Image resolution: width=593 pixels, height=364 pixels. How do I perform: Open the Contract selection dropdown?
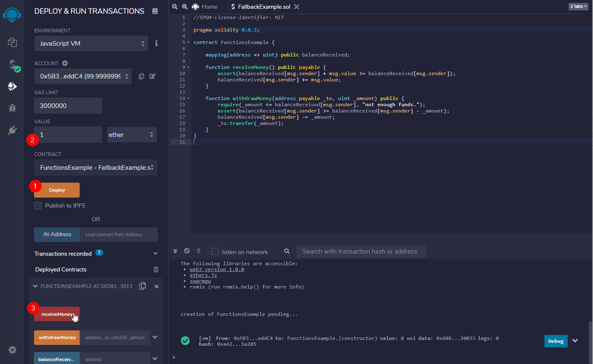tap(96, 167)
